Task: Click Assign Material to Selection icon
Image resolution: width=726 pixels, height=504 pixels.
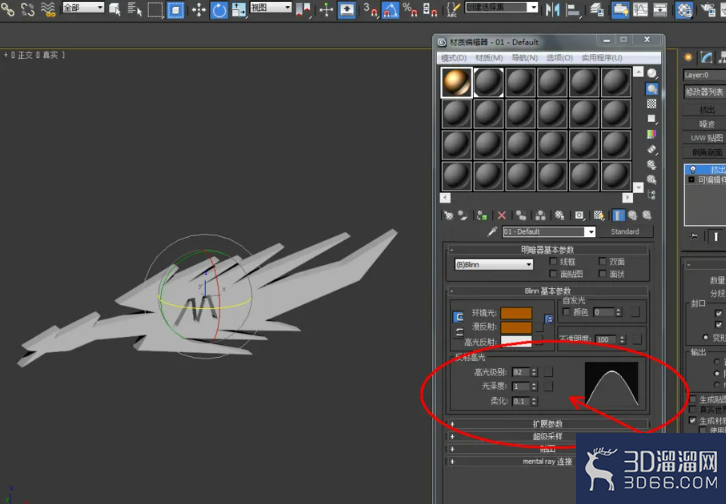Action: [x=482, y=216]
